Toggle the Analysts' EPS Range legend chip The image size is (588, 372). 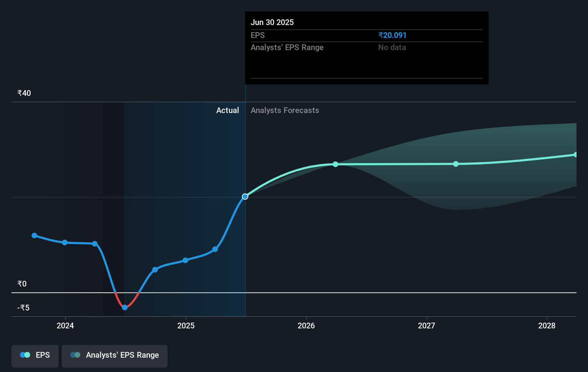click(x=115, y=356)
